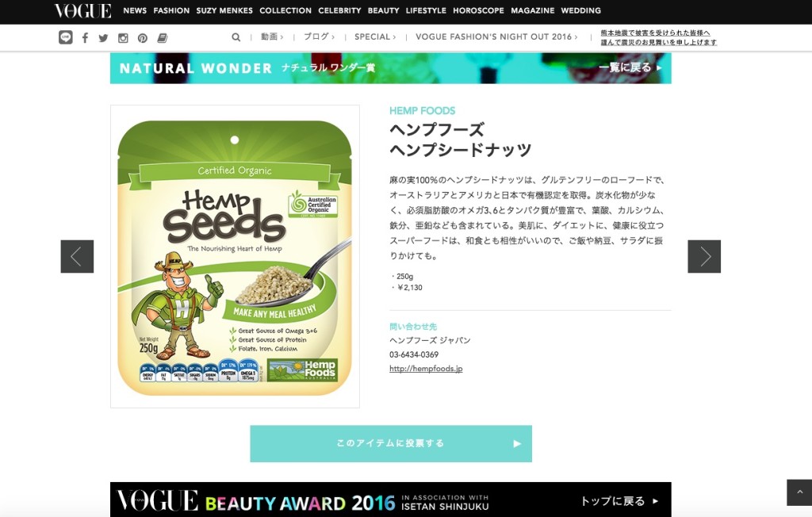Click トップに戻る in bottom banner
The height and width of the screenshot is (517, 812).
point(619,501)
